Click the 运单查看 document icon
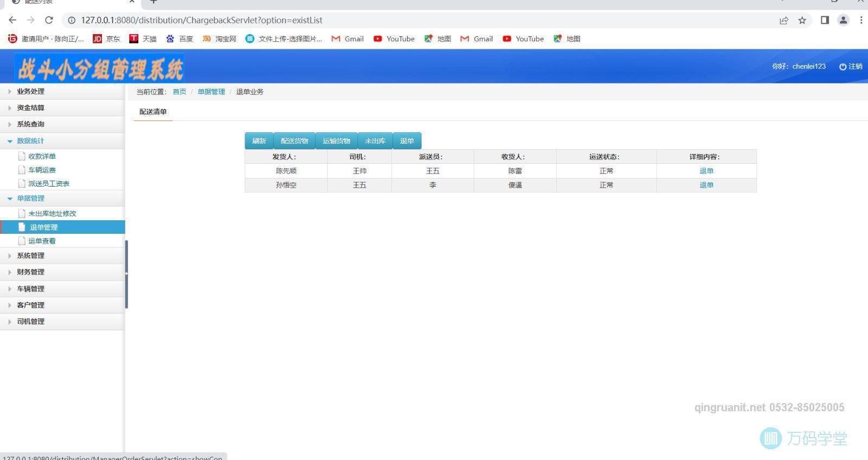 [x=22, y=240]
